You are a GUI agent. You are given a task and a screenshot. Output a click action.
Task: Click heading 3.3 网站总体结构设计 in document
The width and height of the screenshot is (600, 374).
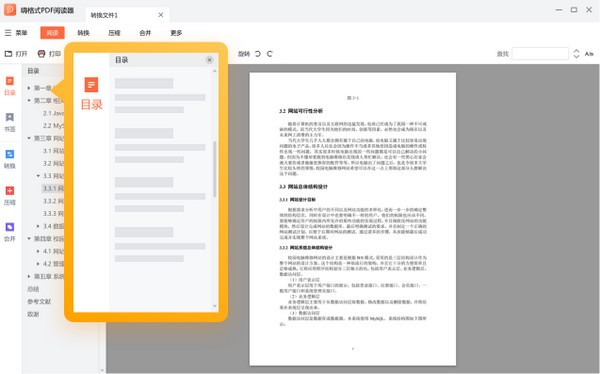[x=303, y=187]
